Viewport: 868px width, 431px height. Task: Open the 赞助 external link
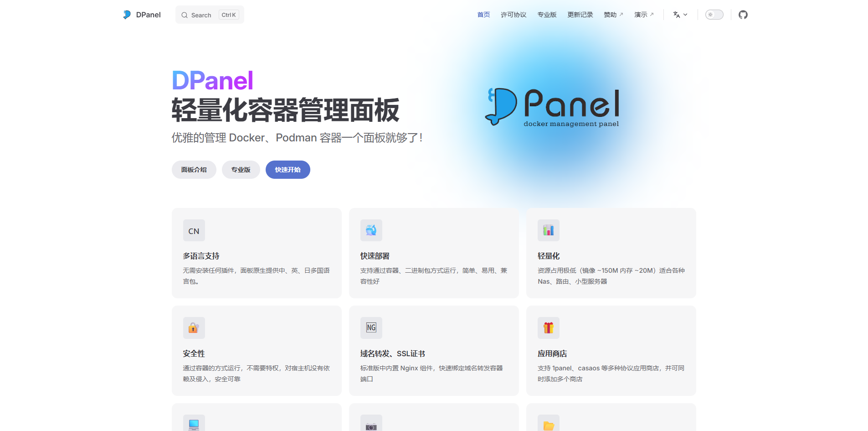613,15
